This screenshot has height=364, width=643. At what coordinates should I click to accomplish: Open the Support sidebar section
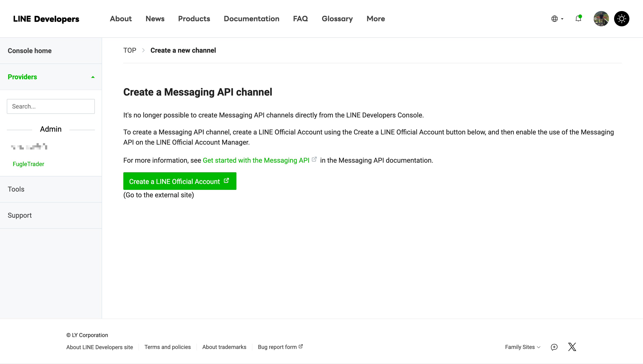(x=51, y=215)
